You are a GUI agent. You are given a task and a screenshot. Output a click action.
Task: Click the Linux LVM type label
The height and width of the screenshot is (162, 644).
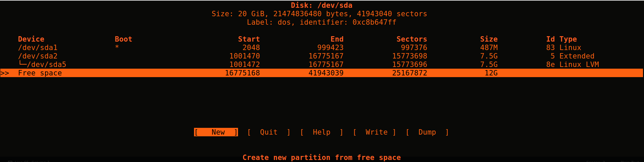click(x=579, y=65)
